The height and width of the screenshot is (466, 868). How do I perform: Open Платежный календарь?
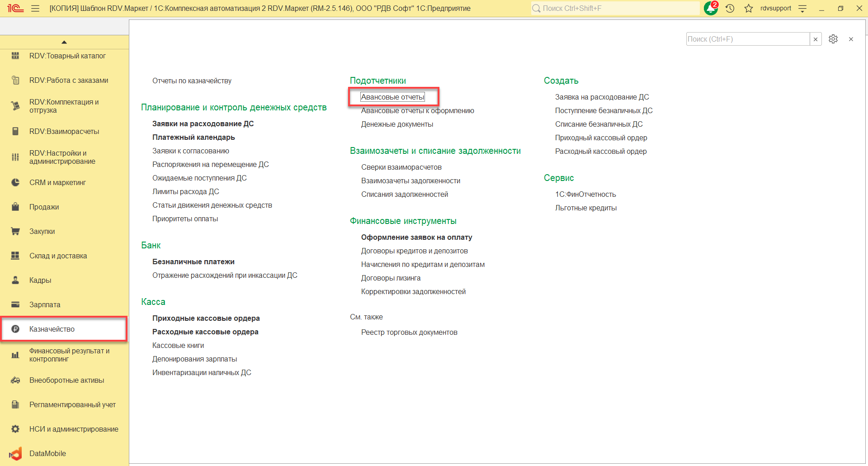[x=193, y=137]
